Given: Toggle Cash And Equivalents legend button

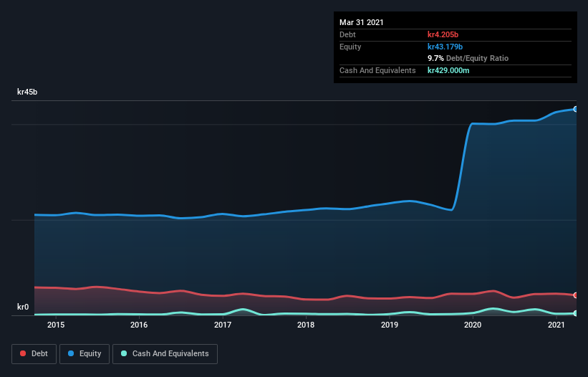Looking at the screenshot, I should [165, 354].
